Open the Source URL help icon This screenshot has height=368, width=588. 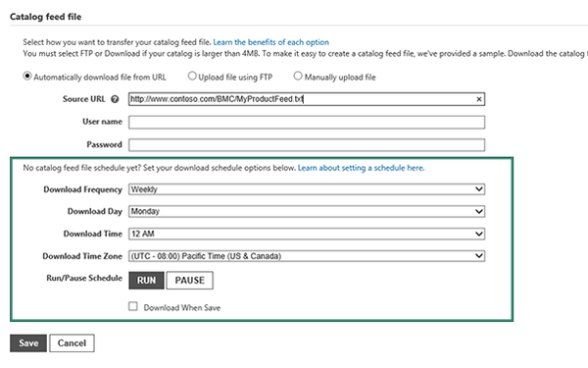(x=115, y=99)
